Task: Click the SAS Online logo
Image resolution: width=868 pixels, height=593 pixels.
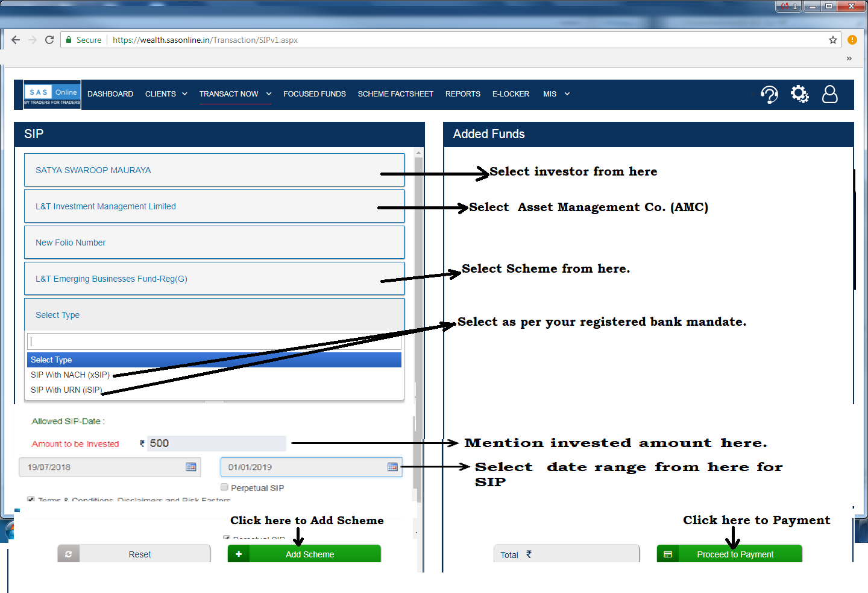Action: 52,95
